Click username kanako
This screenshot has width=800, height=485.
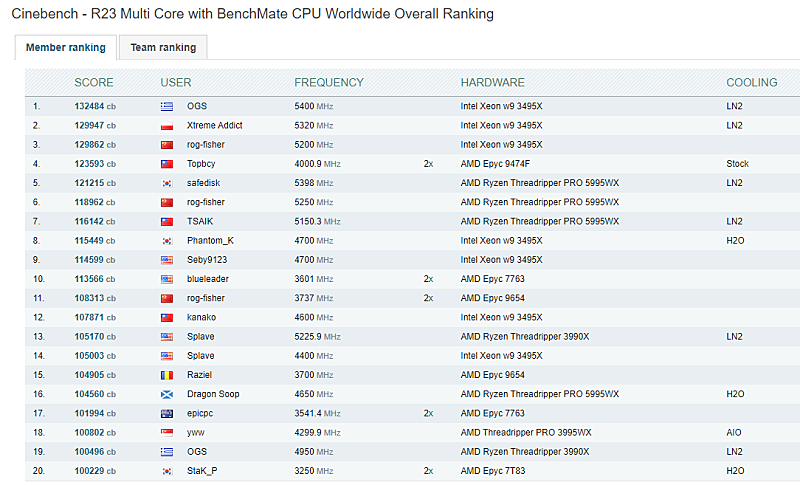(201, 317)
